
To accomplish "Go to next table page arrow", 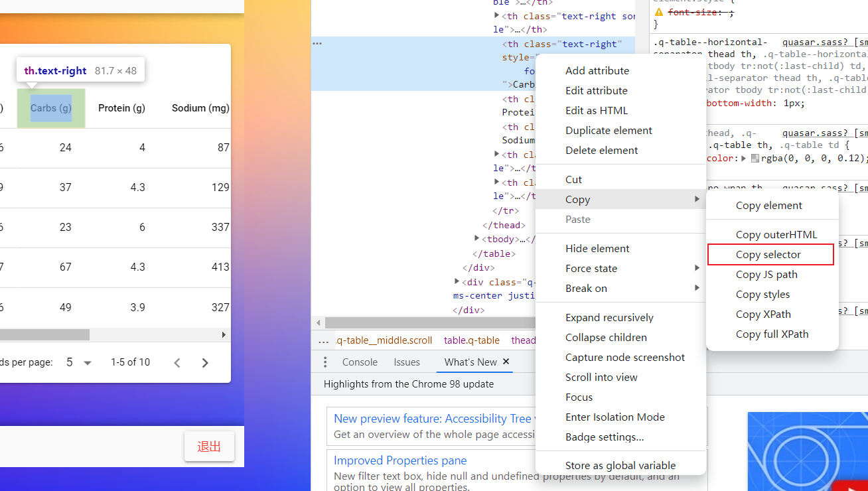I will coord(205,363).
